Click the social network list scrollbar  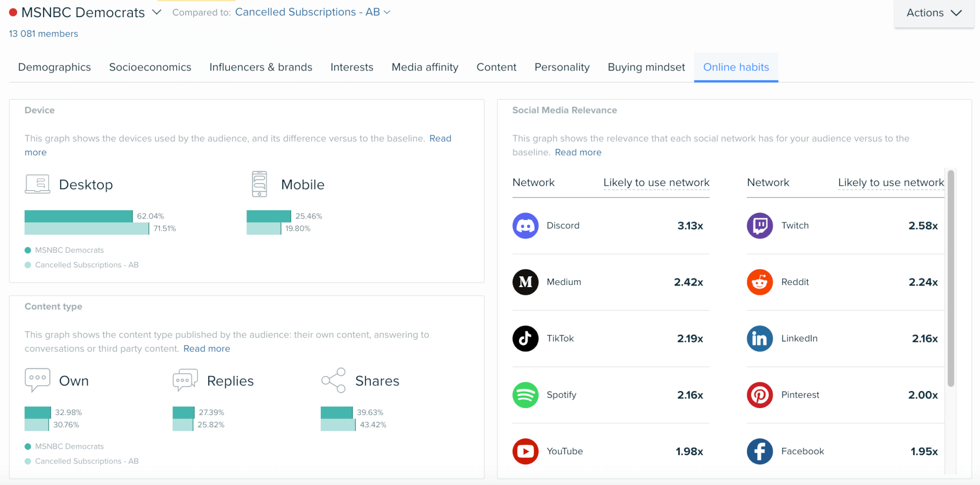[x=951, y=278]
